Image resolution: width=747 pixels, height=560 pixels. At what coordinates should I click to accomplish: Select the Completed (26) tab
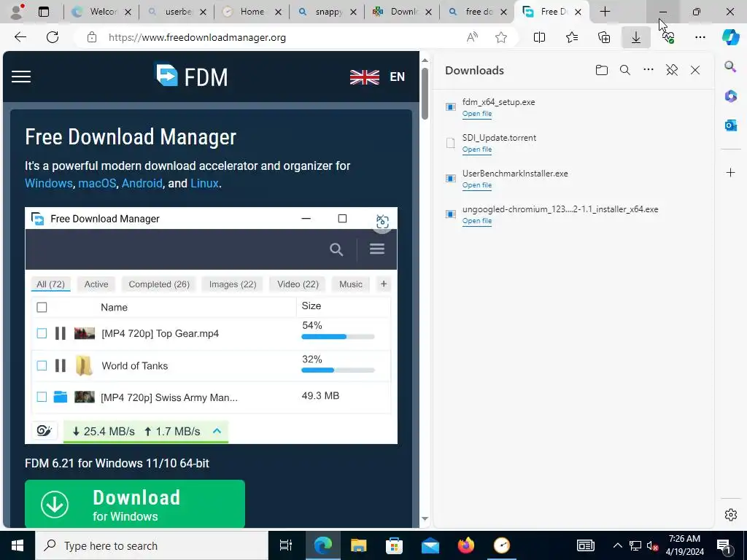[x=159, y=284]
